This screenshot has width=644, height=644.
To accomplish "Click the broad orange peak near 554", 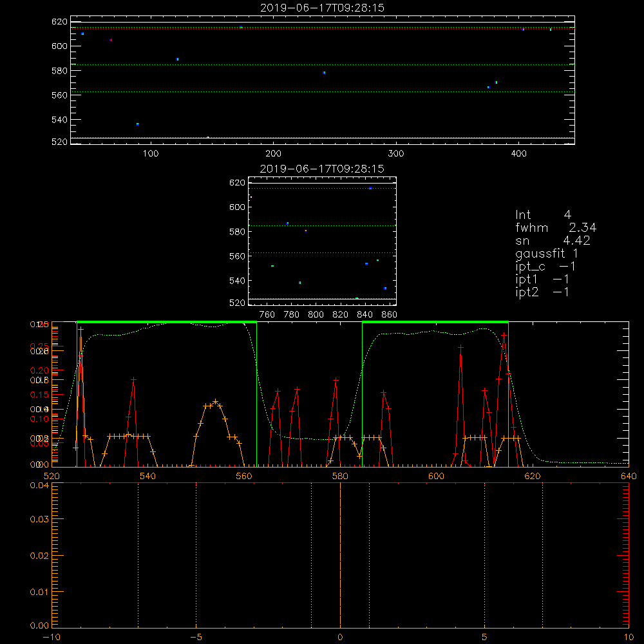I will point(215,402).
